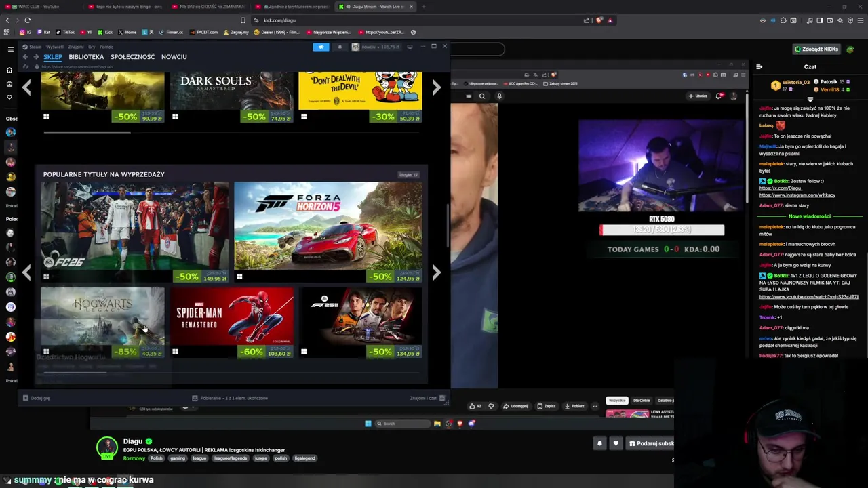Click the Podaruj subskrypcję button
Viewport: 868px width, 488px height.
[x=651, y=443]
